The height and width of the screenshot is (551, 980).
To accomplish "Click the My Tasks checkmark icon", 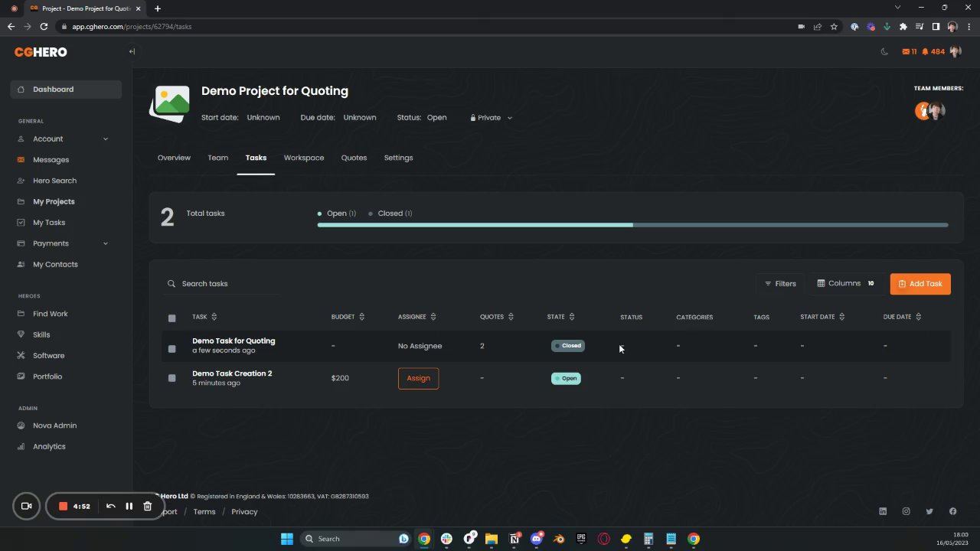I will (x=21, y=223).
